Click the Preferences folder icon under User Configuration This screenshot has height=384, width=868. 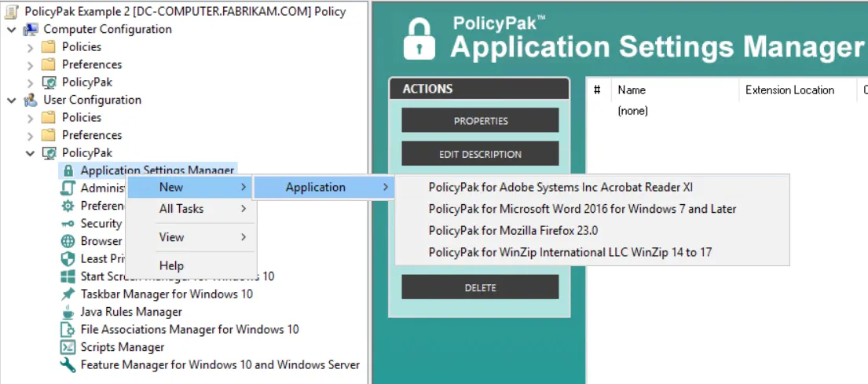point(49,135)
